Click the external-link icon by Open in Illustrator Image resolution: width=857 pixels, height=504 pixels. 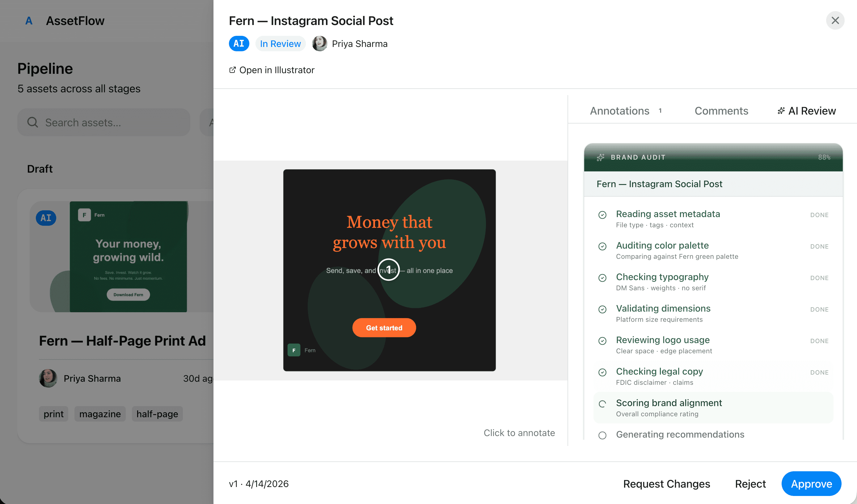232,70
